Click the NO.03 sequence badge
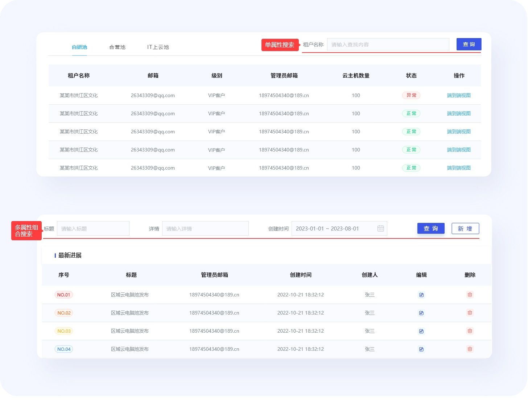Viewport: 532px width, 403px height. pos(64,331)
